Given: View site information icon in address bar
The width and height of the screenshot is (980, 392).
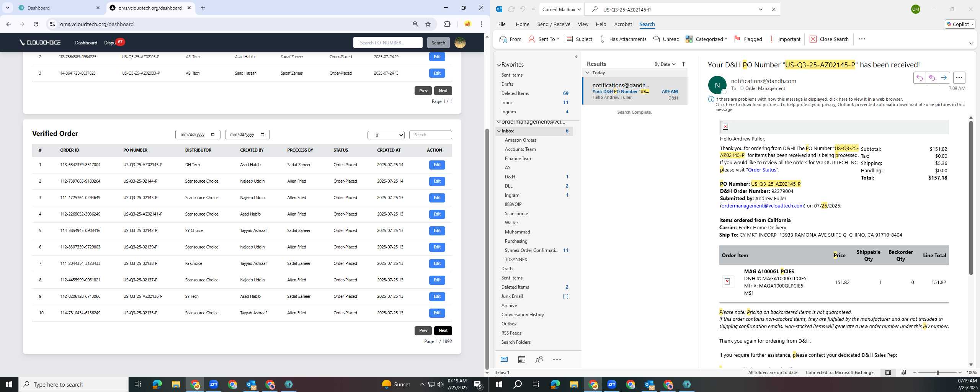Looking at the screenshot, I should [x=52, y=24].
